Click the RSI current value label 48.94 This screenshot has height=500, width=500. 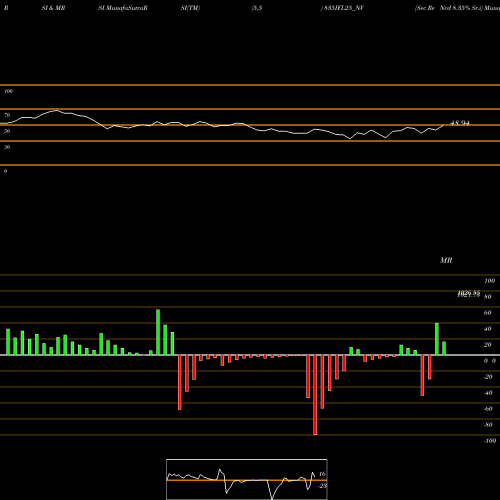pos(460,123)
